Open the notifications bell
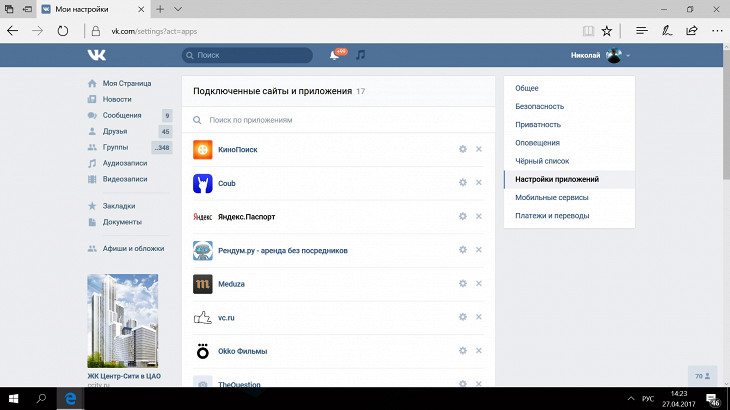This screenshot has height=410, width=730. click(334, 55)
